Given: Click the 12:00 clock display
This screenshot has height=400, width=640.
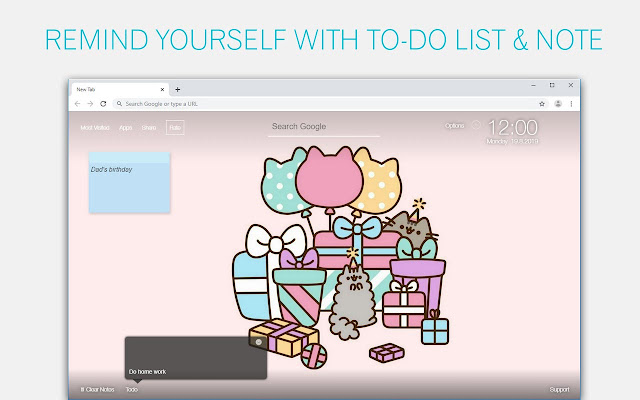Looking at the screenshot, I should [x=513, y=128].
